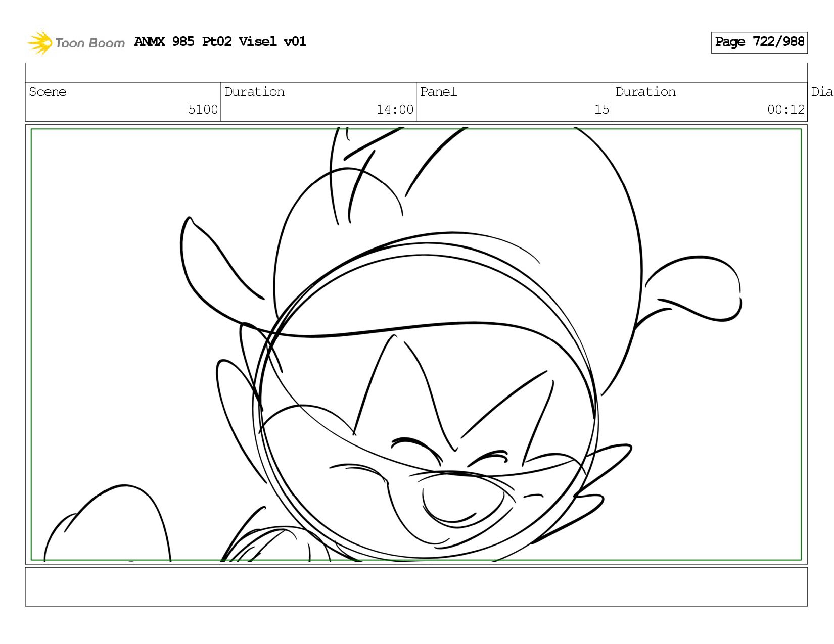
Task: Select panel duration value '00:12'
Action: [785, 109]
